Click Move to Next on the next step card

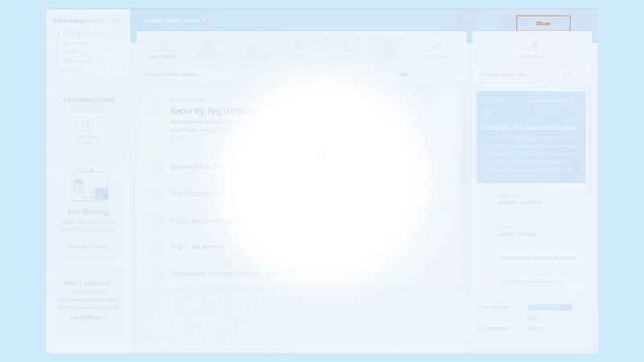point(551,101)
